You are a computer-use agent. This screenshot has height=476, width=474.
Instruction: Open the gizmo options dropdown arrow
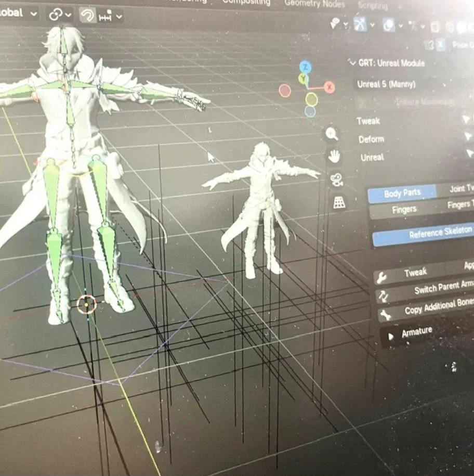[373, 25]
